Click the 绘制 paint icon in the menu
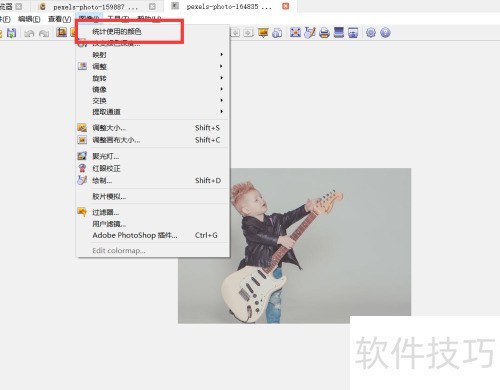This screenshot has height=390, width=500. (x=82, y=180)
